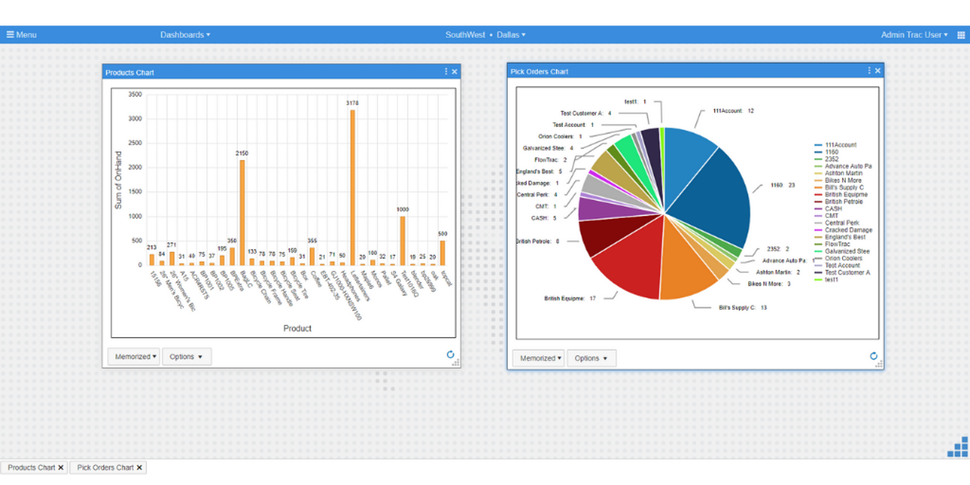Click the blue bar-chart logo icon
Viewport: 970px width, 485px height.
[x=958, y=447]
